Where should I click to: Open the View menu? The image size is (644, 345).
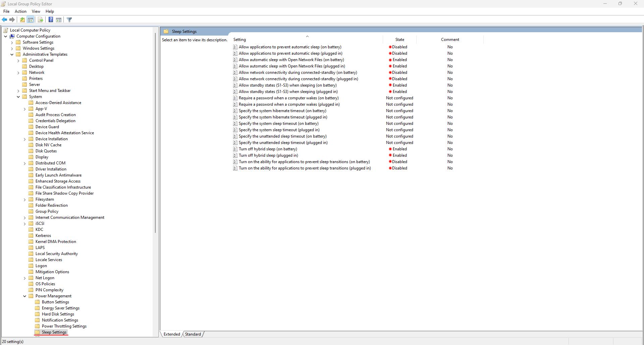point(36,11)
